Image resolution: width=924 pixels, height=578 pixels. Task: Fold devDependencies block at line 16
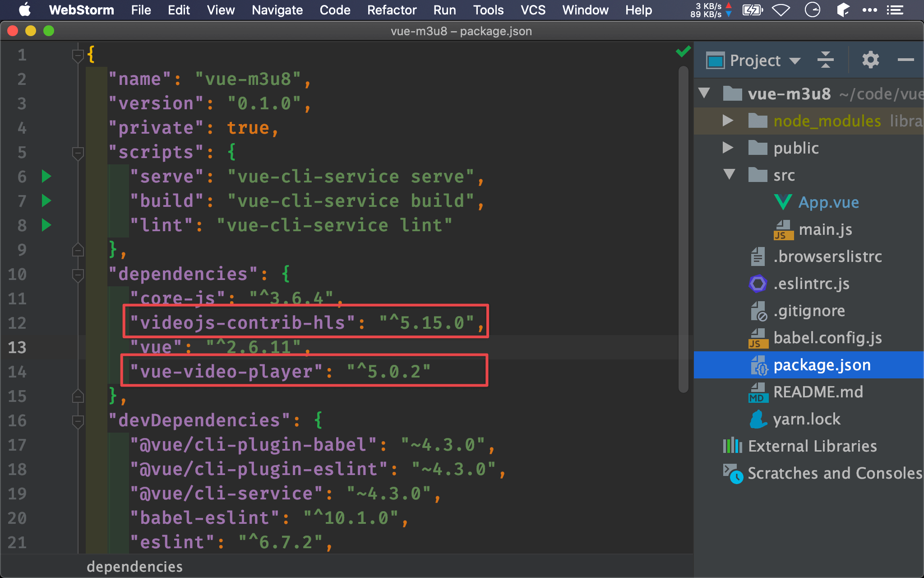tap(78, 421)
